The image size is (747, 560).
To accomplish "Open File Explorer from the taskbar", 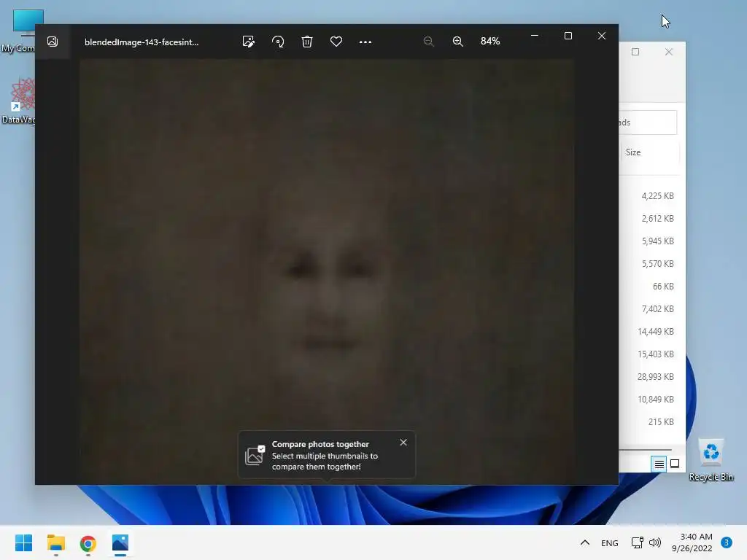I will (55, 542).
